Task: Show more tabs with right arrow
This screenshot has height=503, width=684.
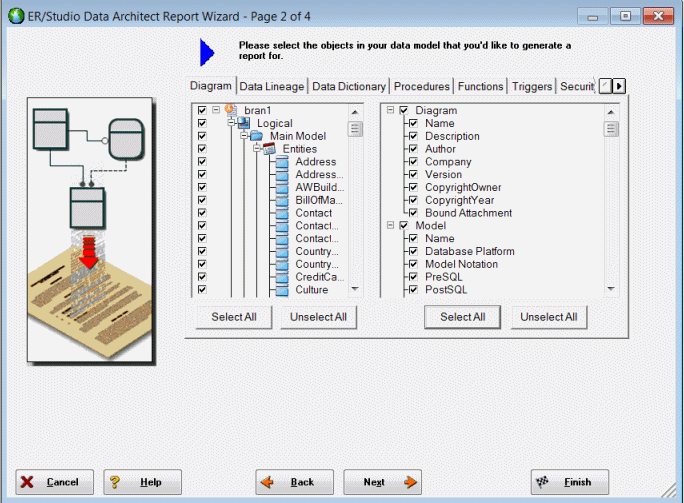Action: (619, 86)
